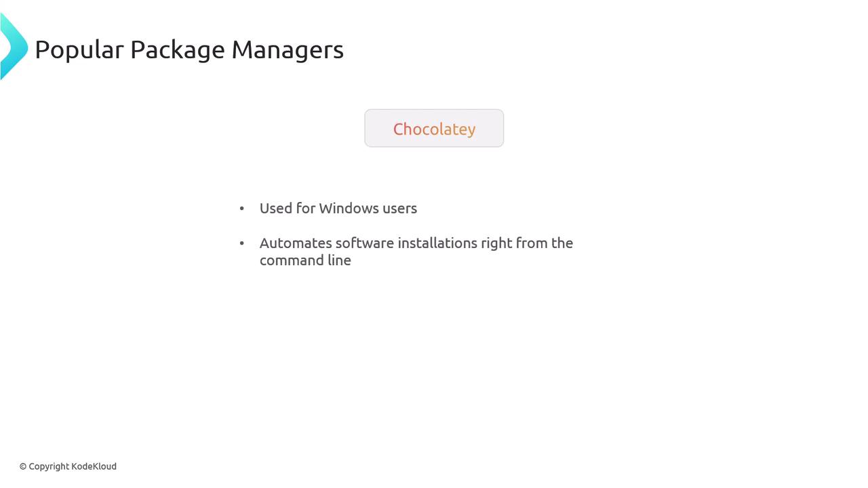Click the word "right" in the second bullet
The image size is (868, 488).
tap(496, 243)
